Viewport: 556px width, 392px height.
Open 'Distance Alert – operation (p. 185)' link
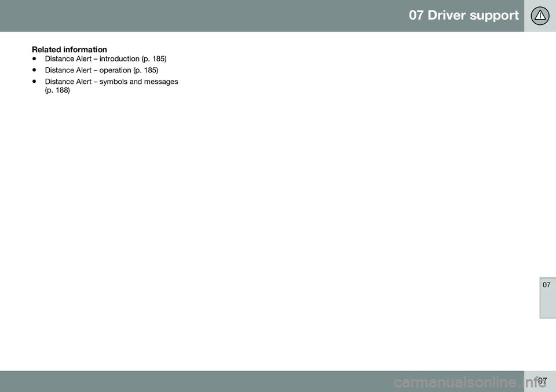[x=101, y=70]
